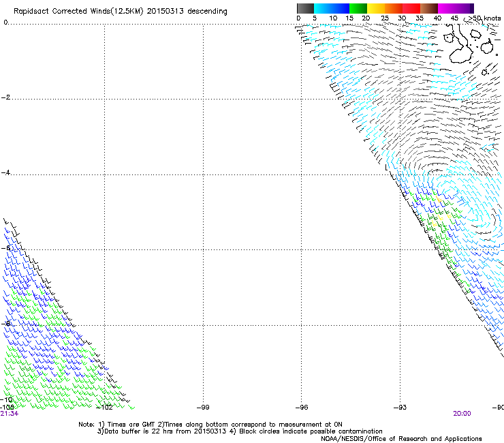Click the red 30-35 knots color segment
Screen dimensions: 504x443
click(411, 8)
